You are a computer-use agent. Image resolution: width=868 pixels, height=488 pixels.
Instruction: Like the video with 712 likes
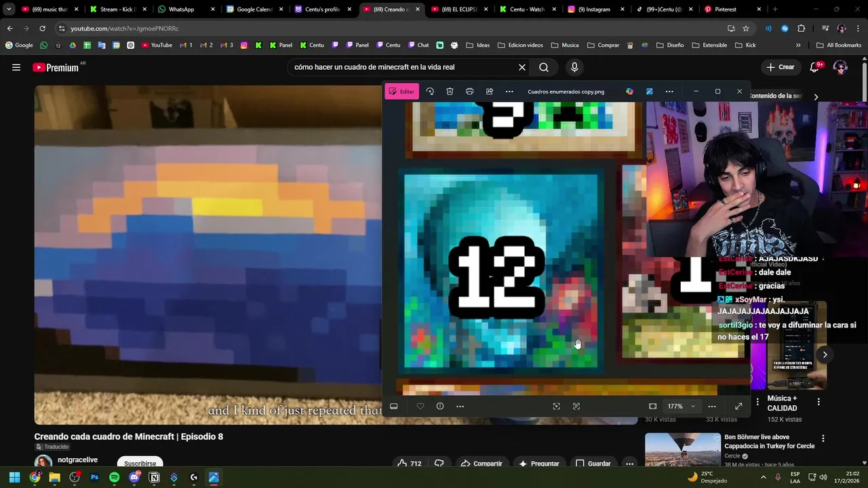(409, 464)
